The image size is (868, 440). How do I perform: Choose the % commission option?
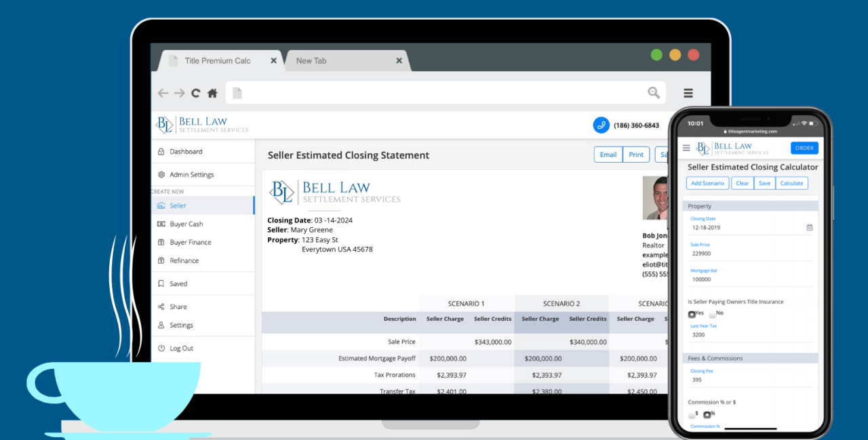point(707,414)
